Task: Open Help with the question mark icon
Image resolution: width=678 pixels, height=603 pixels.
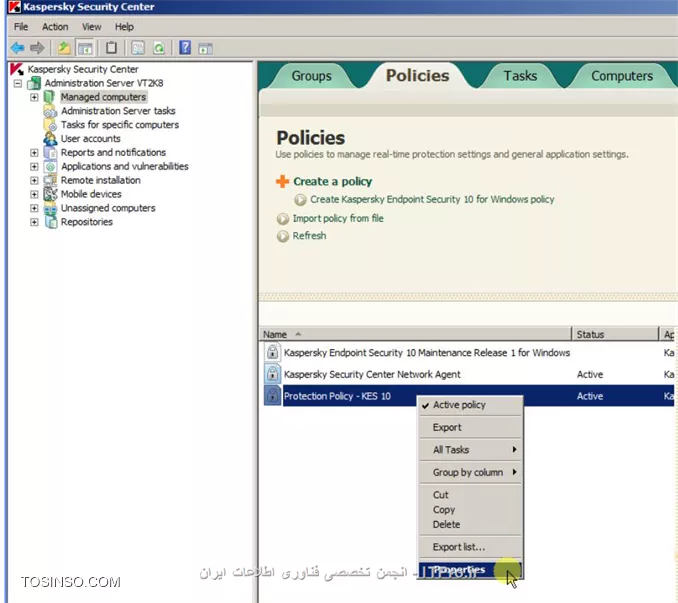Action: click(185, 48)
